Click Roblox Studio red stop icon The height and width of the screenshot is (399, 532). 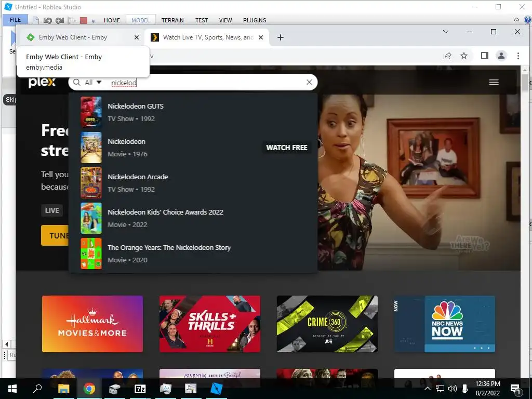coord(84,20)
